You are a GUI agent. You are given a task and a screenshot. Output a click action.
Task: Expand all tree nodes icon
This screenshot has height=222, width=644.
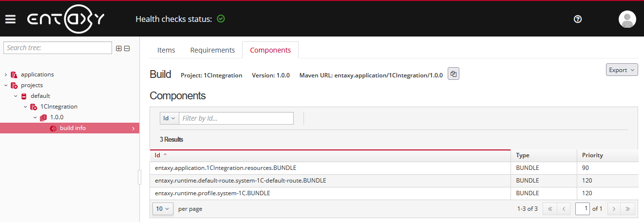(119, 48)
